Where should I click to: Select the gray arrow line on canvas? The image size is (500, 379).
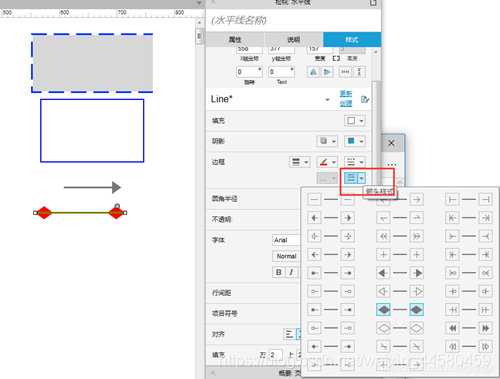(x=92, y=187)
